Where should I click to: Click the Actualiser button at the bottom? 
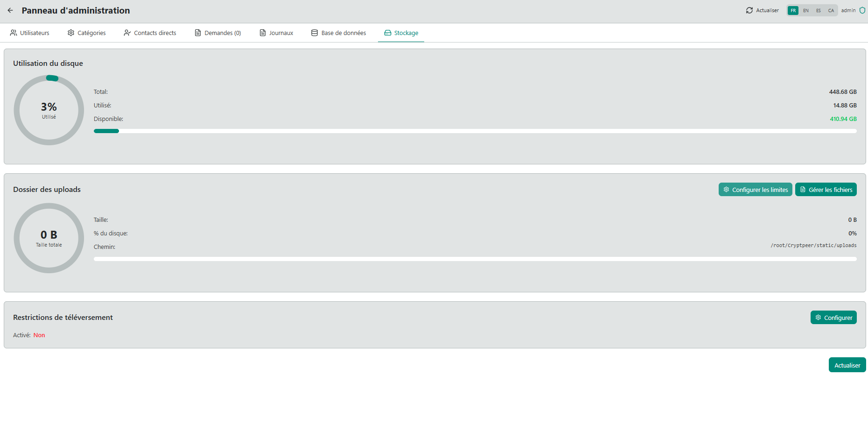(847, 365)
